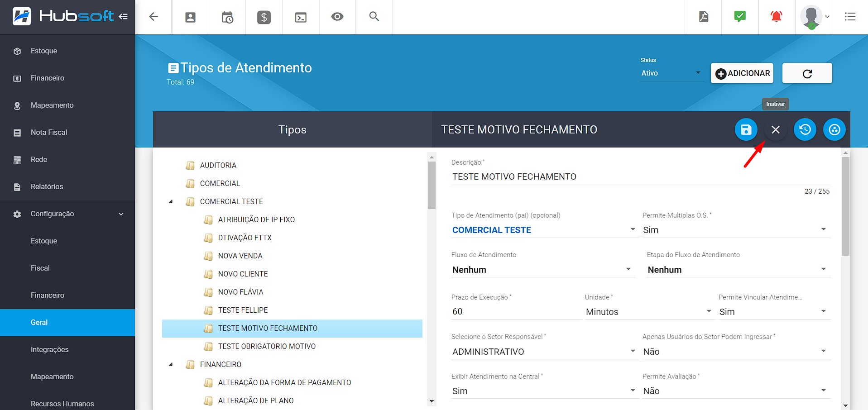
Task: Click the green checkmark chat icon
Action: coord(740,17)
